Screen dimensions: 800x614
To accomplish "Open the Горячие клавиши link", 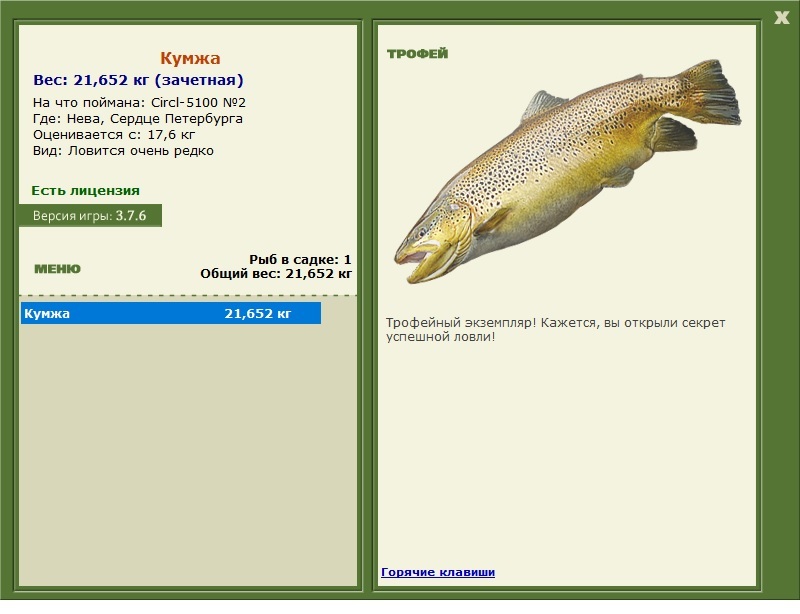I will pyautogui.click(x=437, y=572).
